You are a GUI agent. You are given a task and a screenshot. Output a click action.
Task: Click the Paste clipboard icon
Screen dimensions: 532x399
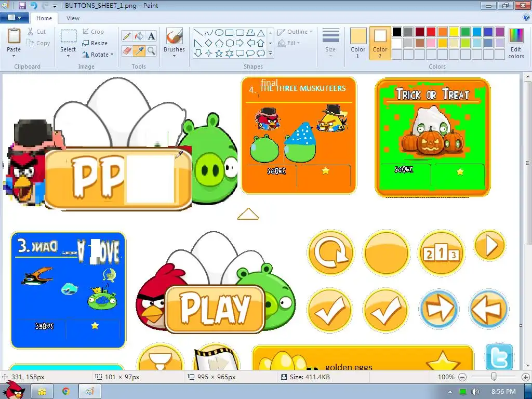pyautogui.click(x=14, y=36)
